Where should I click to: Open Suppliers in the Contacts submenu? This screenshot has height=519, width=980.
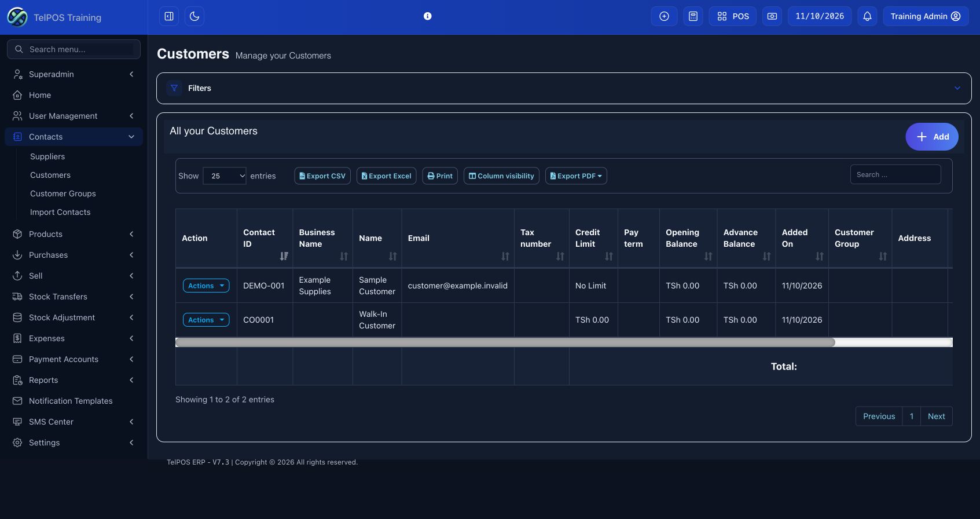(47, 156)
